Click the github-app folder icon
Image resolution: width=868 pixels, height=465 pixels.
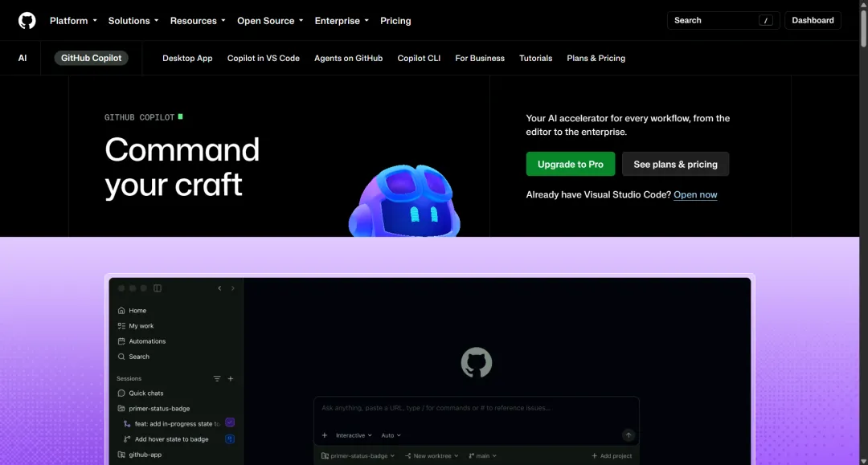coord(121,455)
